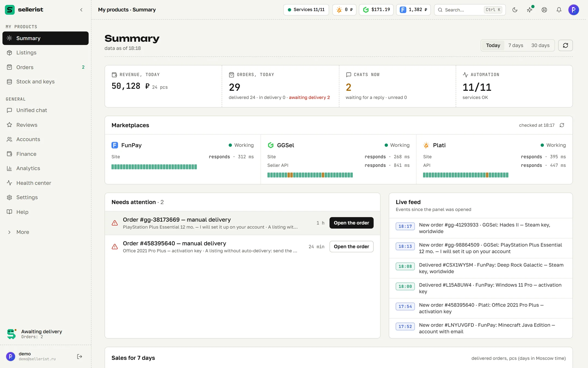588x368 pixels.
Task: Click the Plati balance 0 ₽ chip
Action: (344, 10)
